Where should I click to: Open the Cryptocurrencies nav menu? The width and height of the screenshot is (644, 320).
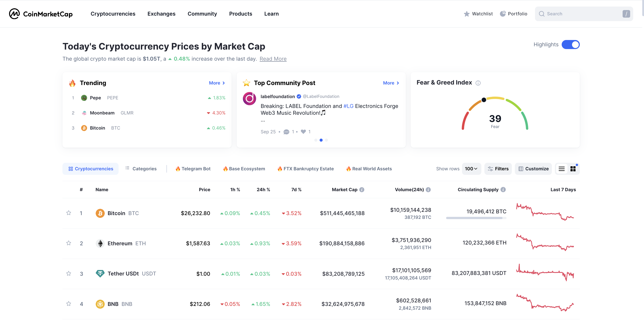(113, 14)
